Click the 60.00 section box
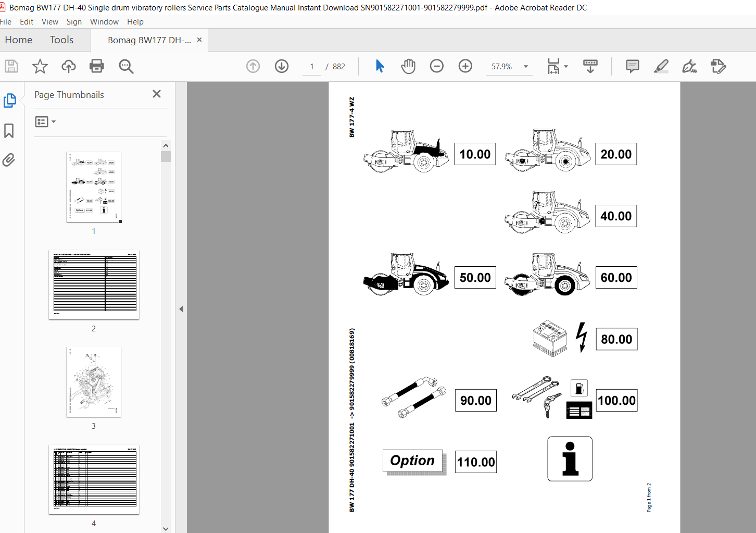This screenshot has width=756, height=533. click(x=616, y=278)
